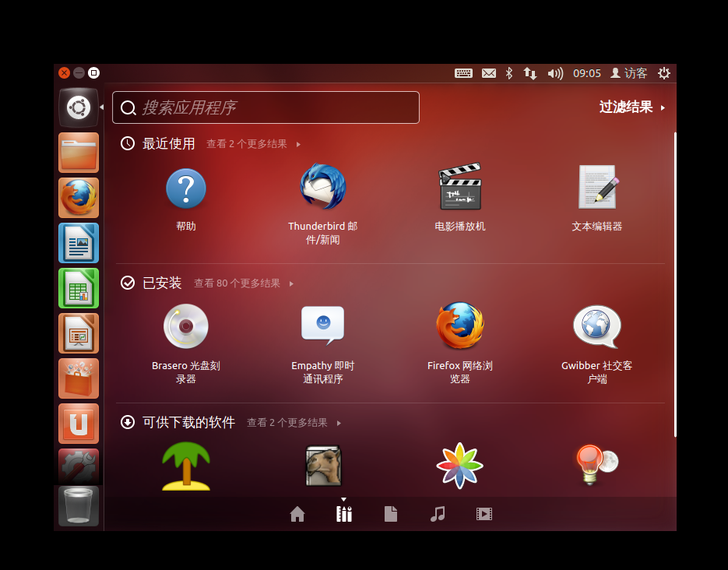Open the network connection indicator
The width and height of the screenshot is (728, 570).
[x=530, y=73]
